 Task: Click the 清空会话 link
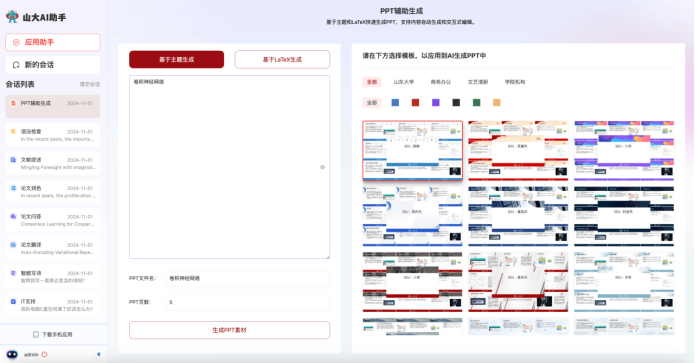click(x=90, y=84)
